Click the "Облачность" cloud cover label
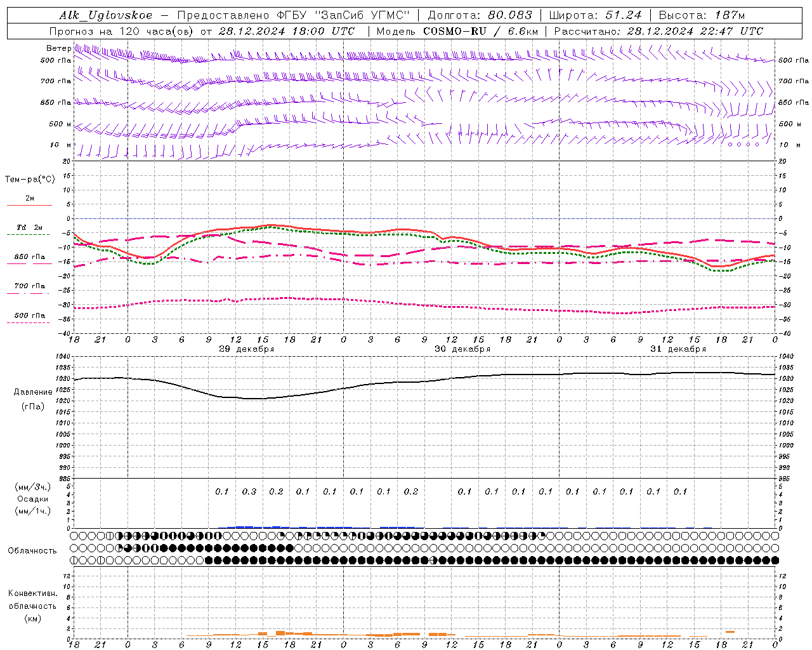Screen dimensions: 812x650 (32, 551)
